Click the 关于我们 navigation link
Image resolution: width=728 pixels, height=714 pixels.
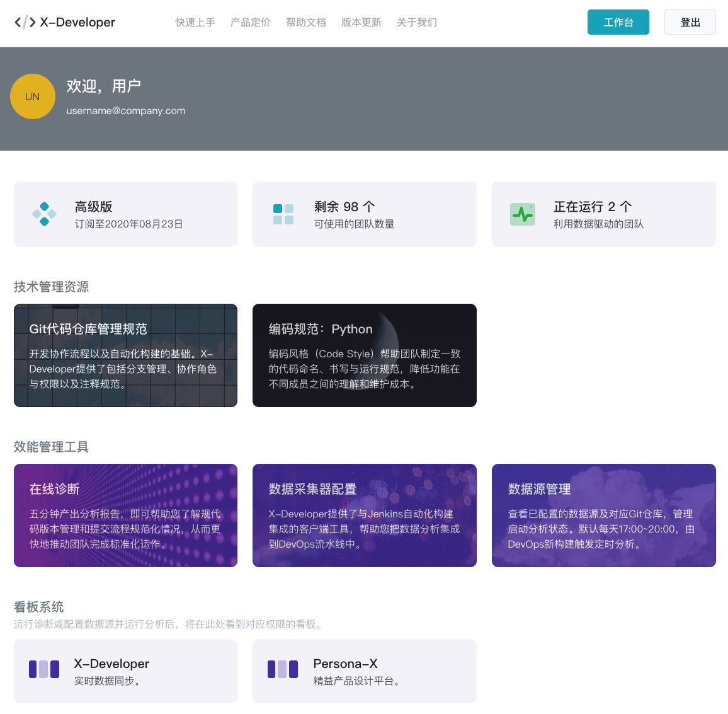416,22
